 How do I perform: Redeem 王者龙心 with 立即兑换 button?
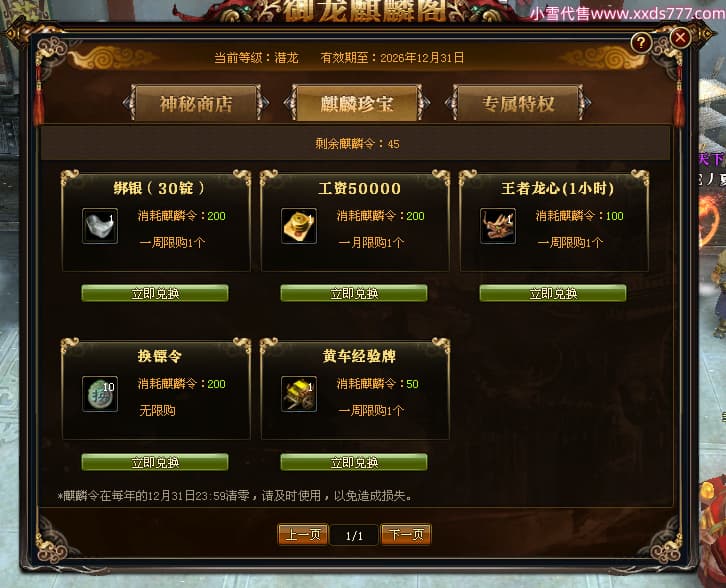[x=553, y=293]
